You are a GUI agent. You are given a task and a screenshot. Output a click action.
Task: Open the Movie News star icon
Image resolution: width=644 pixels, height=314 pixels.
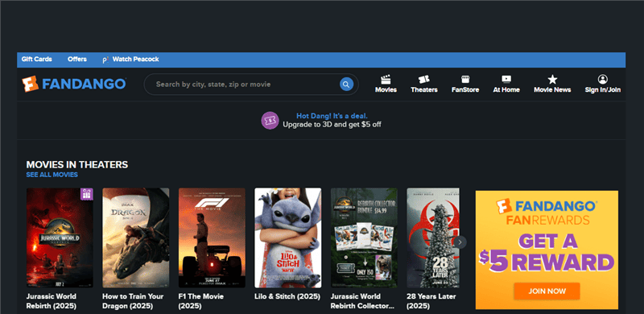(x=552, y=80)
